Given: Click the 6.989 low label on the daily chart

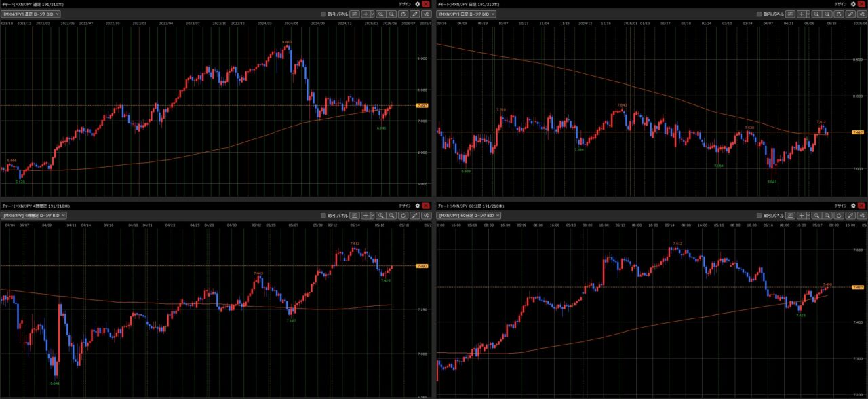Looking at the screenshot, I should coord(466,171).
